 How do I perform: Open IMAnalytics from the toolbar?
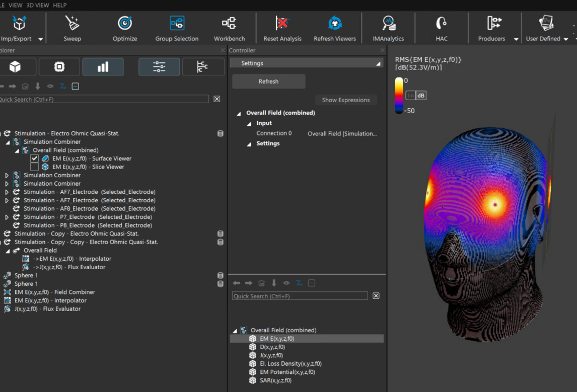tap(388, 23)
